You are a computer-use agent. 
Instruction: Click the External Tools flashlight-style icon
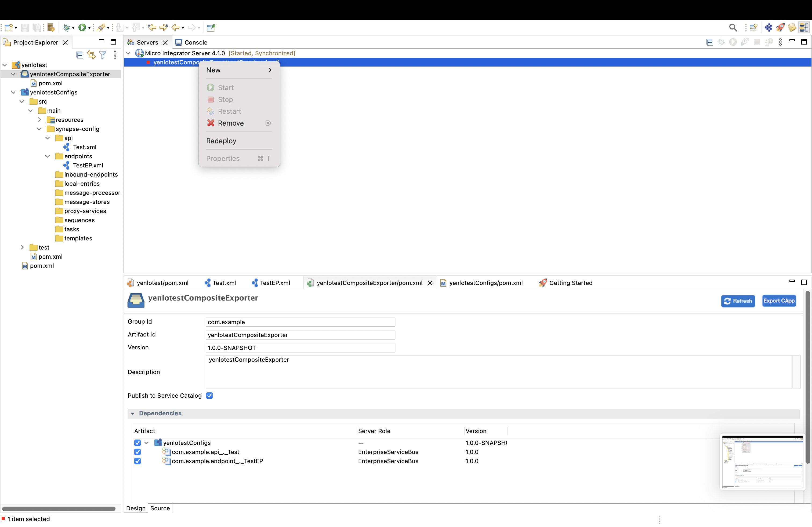point(101,27)
